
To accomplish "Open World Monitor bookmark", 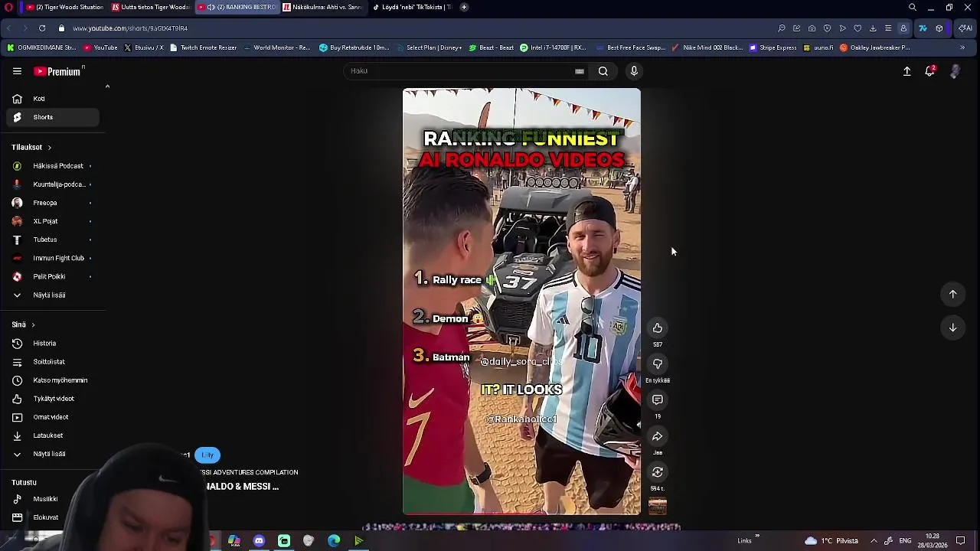I will click(x=276, y=47).
